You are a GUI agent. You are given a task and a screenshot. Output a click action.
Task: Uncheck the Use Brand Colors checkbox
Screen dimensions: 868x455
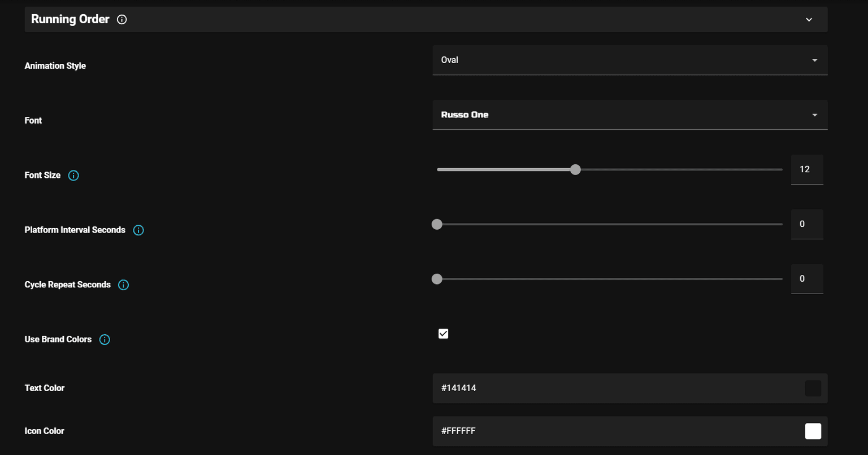pyautogui.click(x=443, y=334)
